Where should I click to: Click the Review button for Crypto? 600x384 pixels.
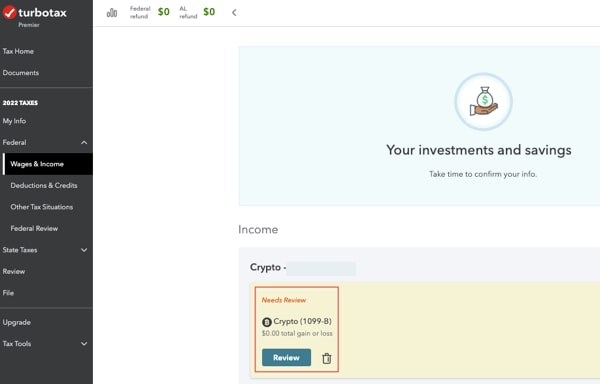pos(286,358)
